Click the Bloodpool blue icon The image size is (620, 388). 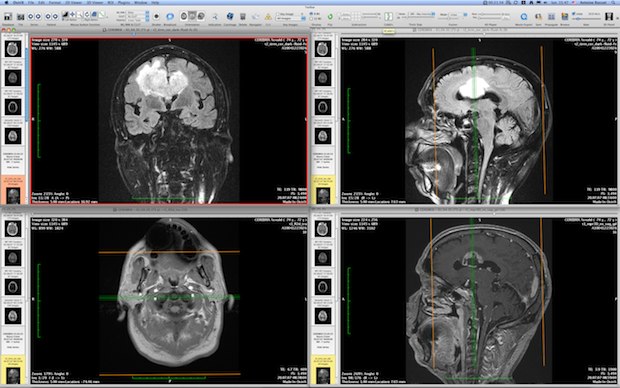(x=170, y=16)
